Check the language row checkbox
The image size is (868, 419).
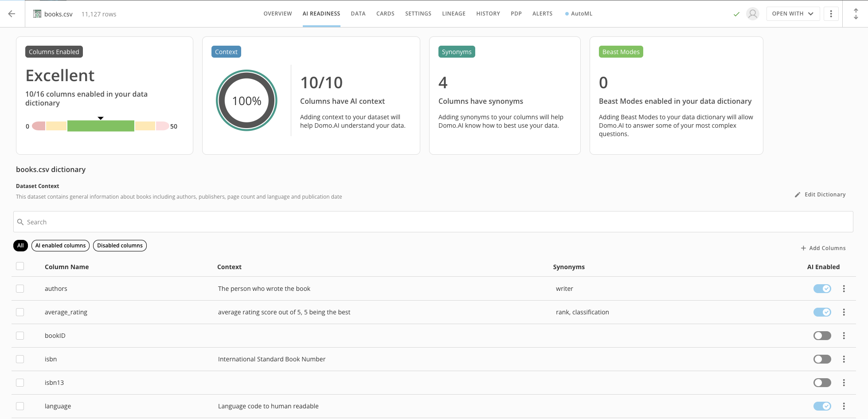(20, 406)
